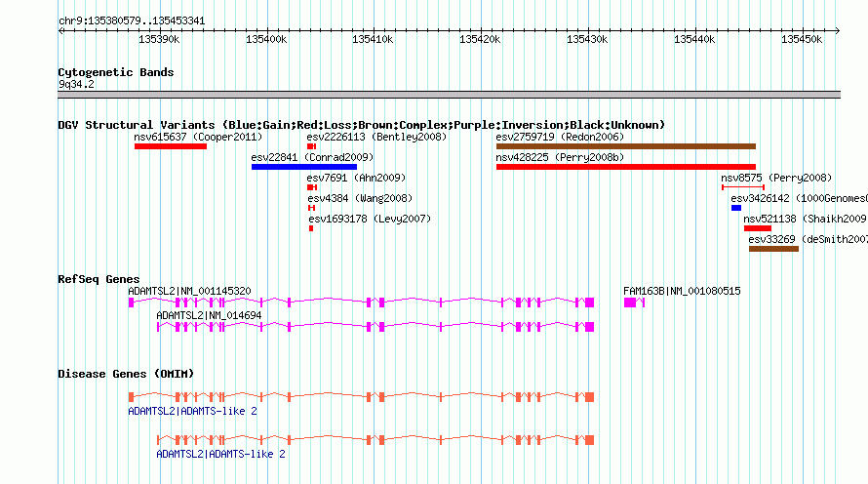Click the 135440k ruler tick label

click(694, 39)
